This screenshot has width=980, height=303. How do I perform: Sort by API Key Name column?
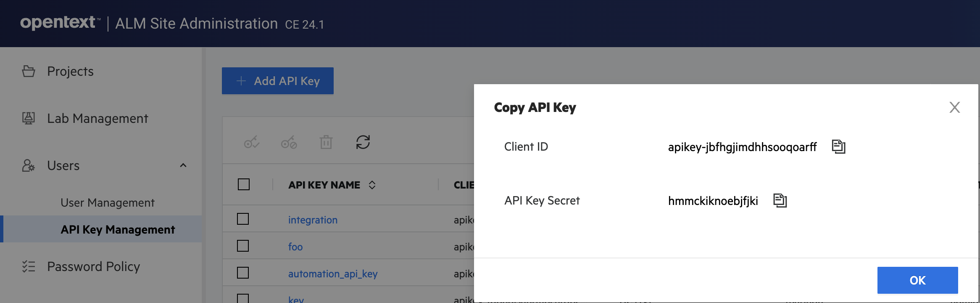coord(372,185)
